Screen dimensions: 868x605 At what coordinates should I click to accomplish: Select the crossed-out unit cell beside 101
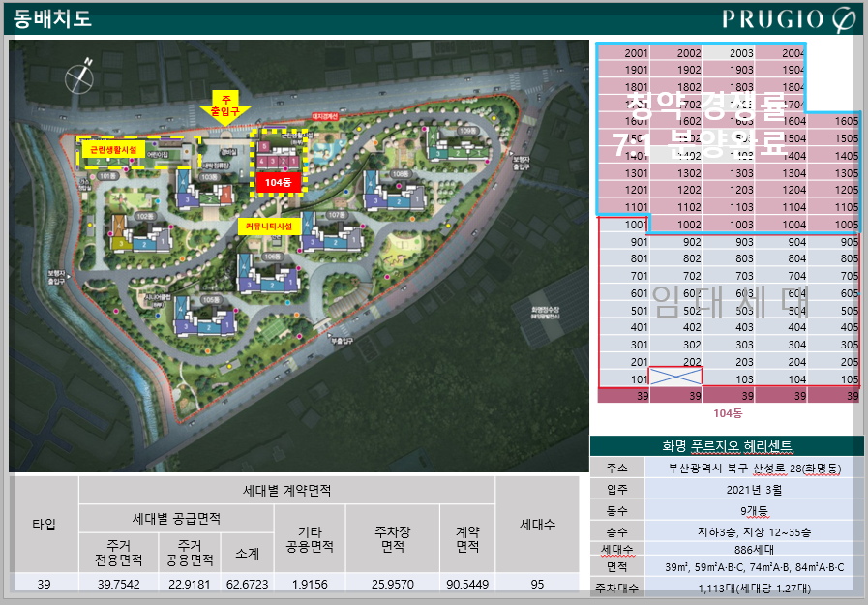pyautogui.click(x=675, y=377)
